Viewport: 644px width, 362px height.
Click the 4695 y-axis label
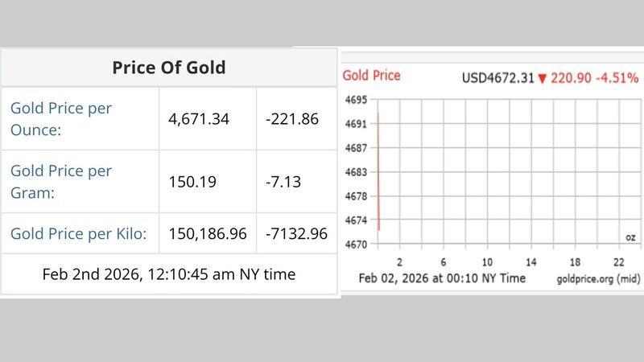(x=356, y=100)
